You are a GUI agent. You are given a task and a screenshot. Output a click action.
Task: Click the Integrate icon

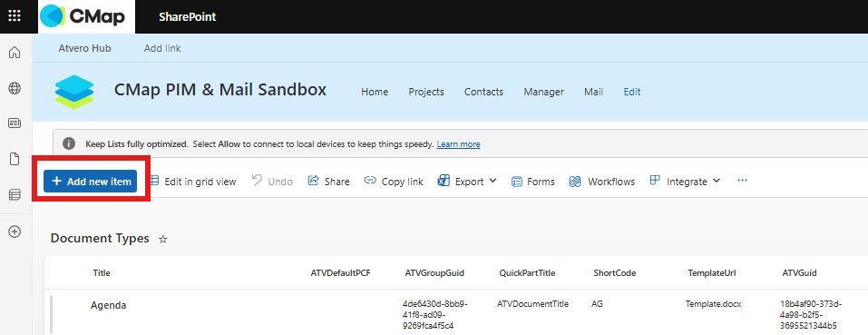click(656, 181)
